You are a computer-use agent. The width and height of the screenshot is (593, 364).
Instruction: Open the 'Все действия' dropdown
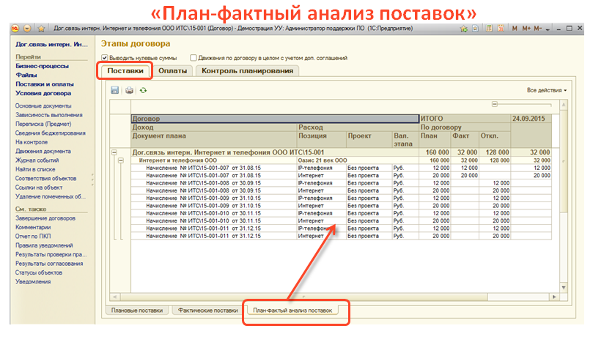546,90
